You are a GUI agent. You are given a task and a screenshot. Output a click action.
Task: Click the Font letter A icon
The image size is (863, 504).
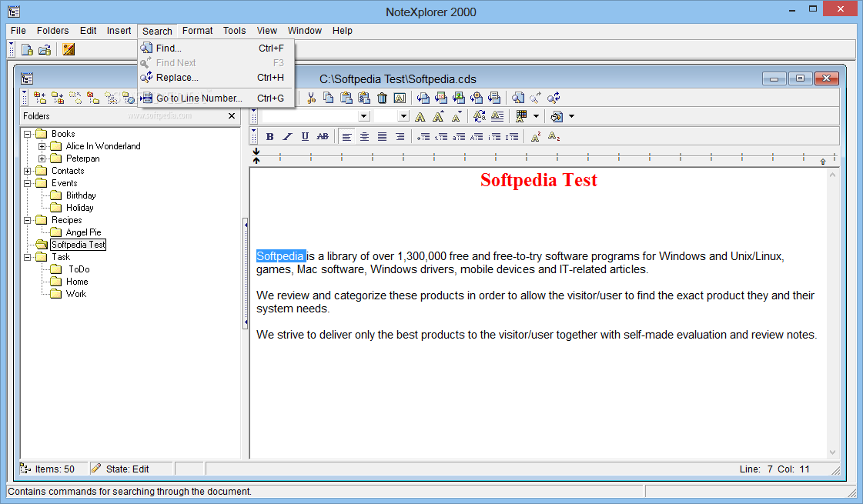420,117
